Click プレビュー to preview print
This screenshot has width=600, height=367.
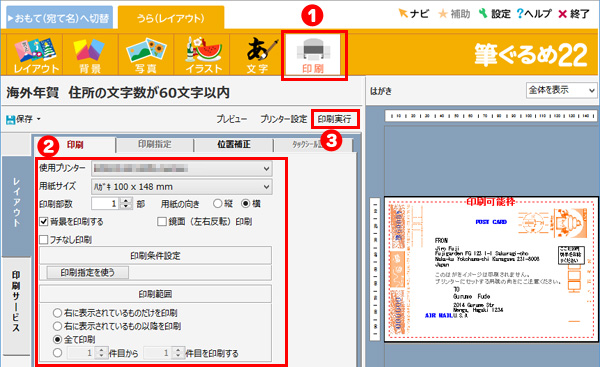[232, 119]
